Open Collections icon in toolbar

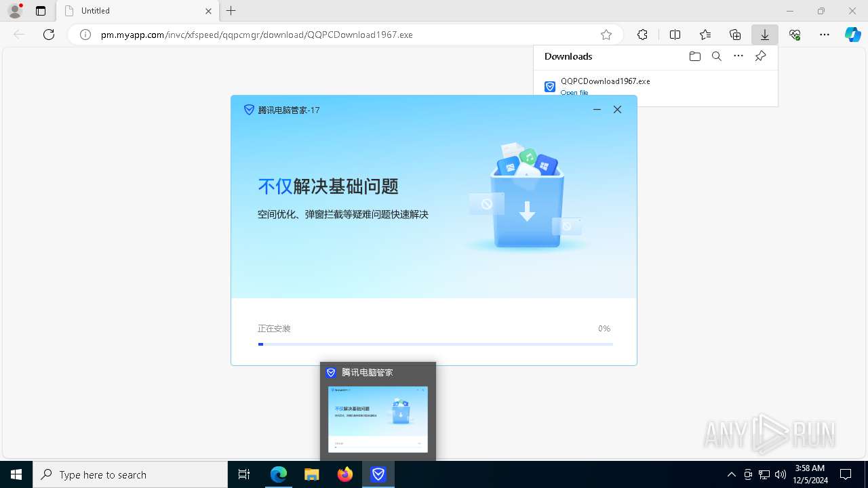[735, 35]
